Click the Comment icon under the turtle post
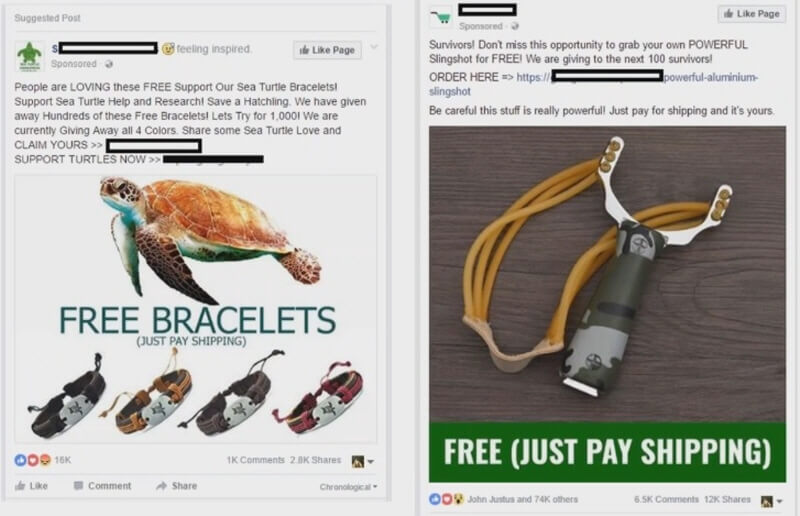 tap(78, 485)
